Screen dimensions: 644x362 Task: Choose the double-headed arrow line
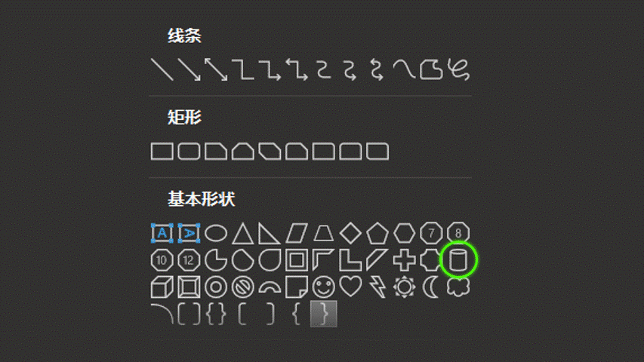pos(216,69)
